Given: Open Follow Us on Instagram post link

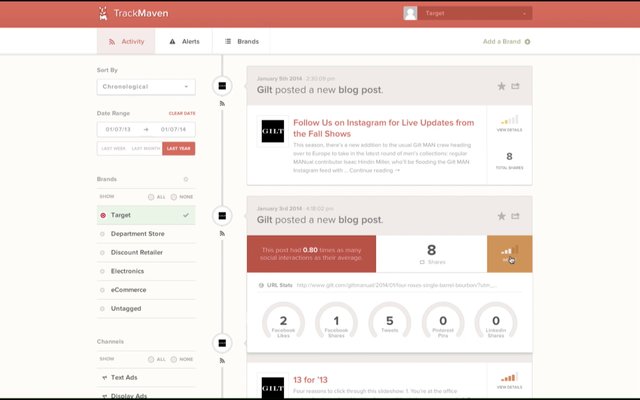Looking at the screenshot, I should coord(384,128).
